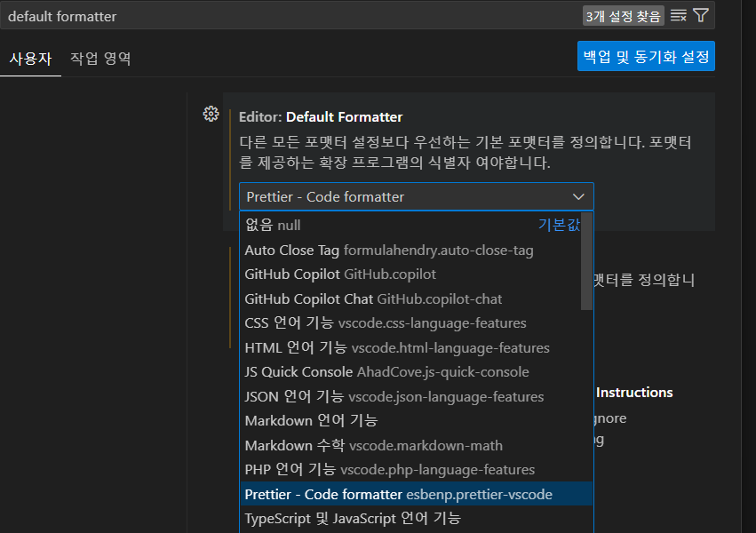756x533 pixels.
Task: Choose GitHub Copilot Chat option
Action: [x=410, y=298]
